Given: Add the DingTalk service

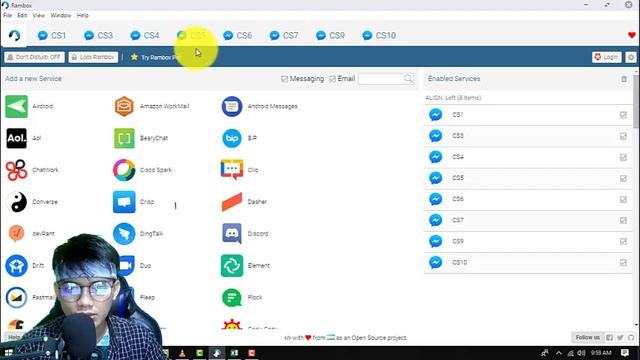Looking at the screenshot, I should pos(124,233).
